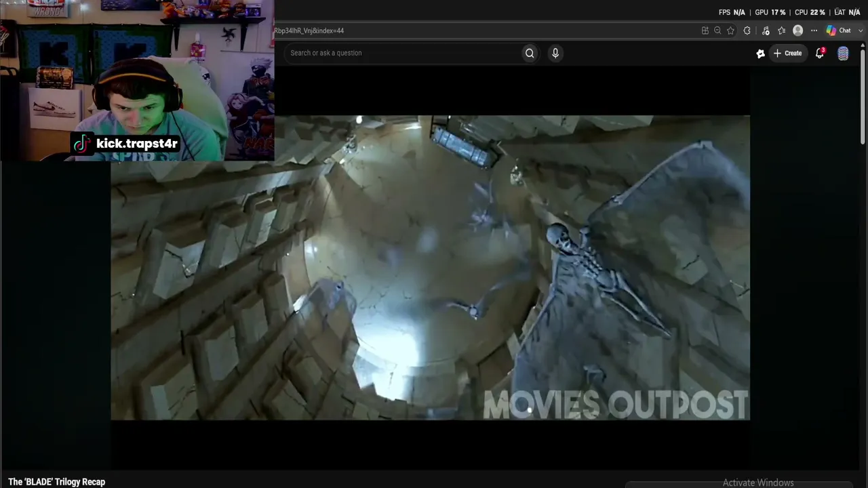Expand the dropdown arrow beside Chat
Viewport: 868px width, 488px height.
point(861,30)
